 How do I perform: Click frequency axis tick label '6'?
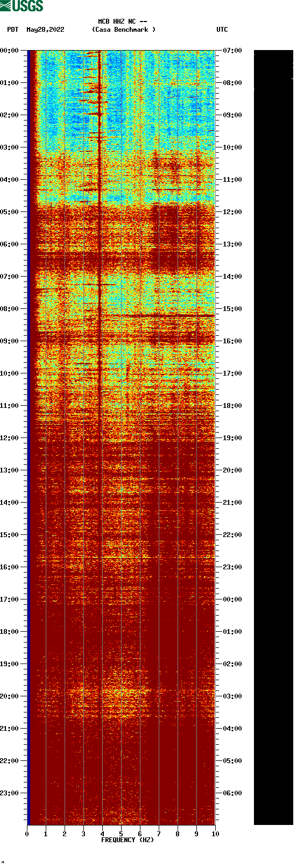click(x=140, y=834)
